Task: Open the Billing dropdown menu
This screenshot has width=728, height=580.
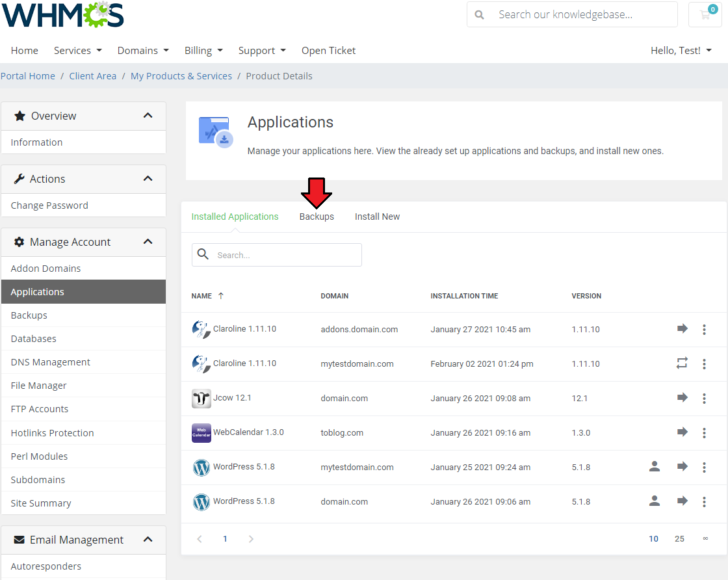Action: click(203, 50)
